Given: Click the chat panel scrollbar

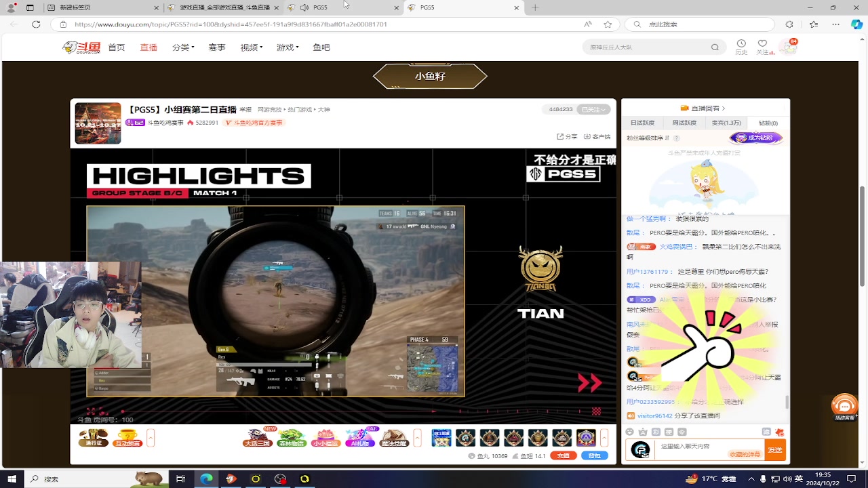Looking at the screenshot, I should (787, 402).
